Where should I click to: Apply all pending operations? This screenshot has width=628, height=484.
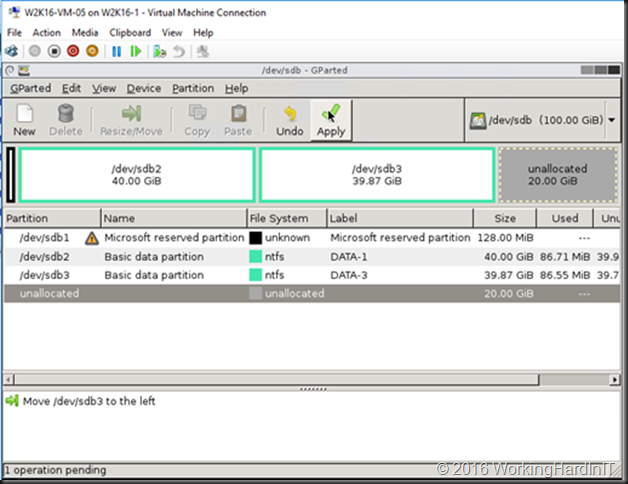pyautogui.click(x=331, y=120)
